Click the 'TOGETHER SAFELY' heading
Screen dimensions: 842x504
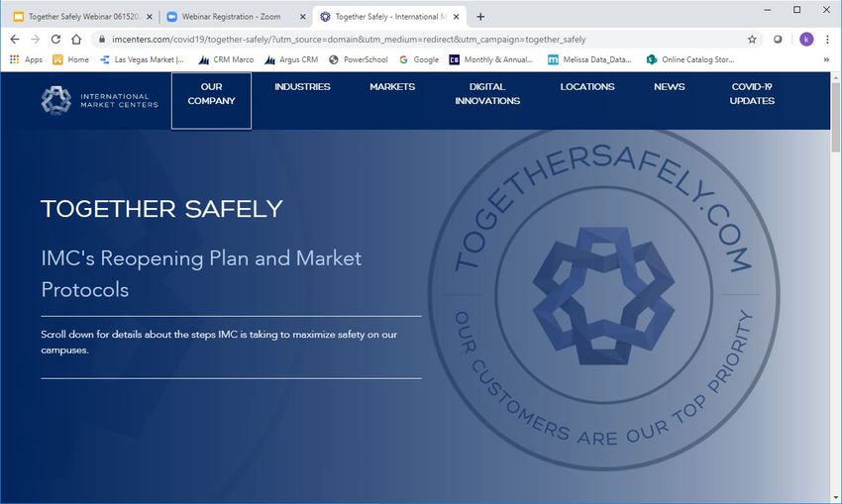161,209
